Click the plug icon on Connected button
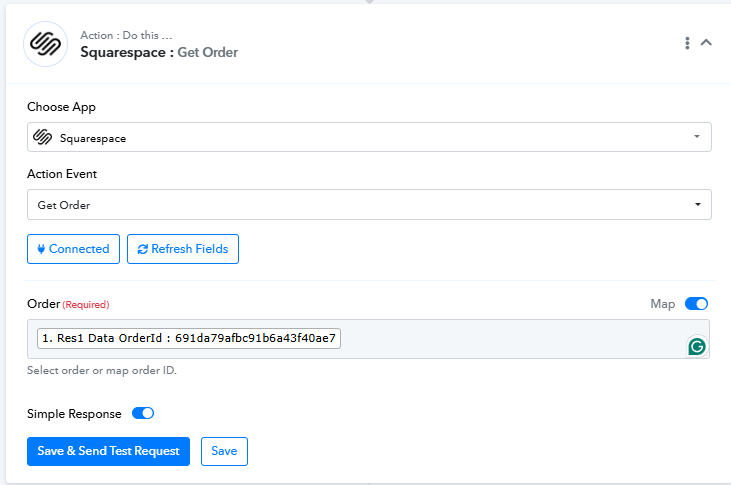The image size is (731, 485). [41, 249]
